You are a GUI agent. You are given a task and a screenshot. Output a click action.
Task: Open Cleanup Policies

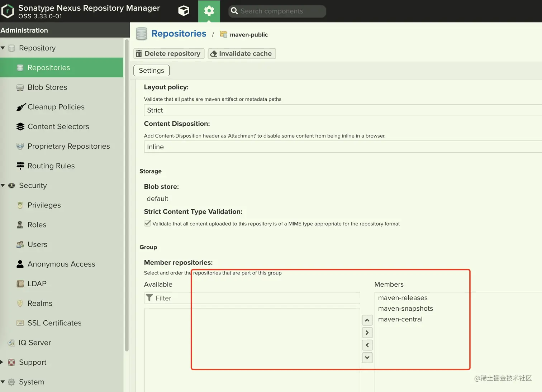[56, 107]
